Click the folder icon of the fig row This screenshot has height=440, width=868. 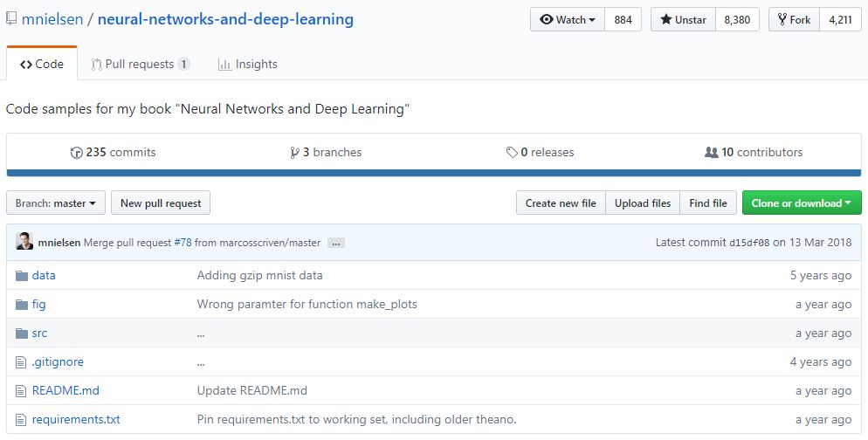click(22, 305)
